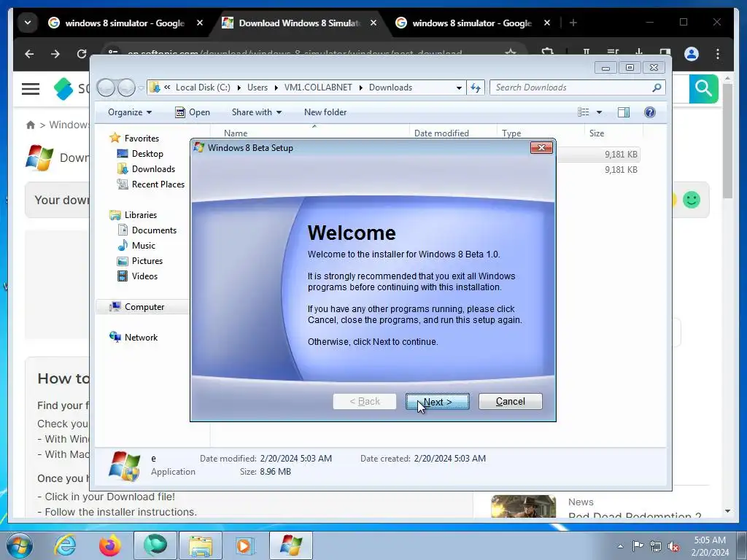Open Downloads in the navigation pane
The height and width of the screenshot is (560, 747).
[x=153, y=168]
